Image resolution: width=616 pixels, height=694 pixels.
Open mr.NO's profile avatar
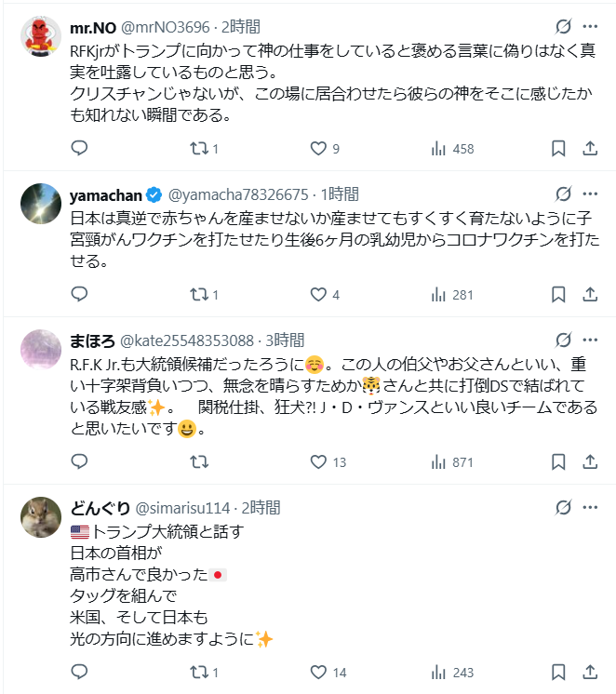(41, 37)
